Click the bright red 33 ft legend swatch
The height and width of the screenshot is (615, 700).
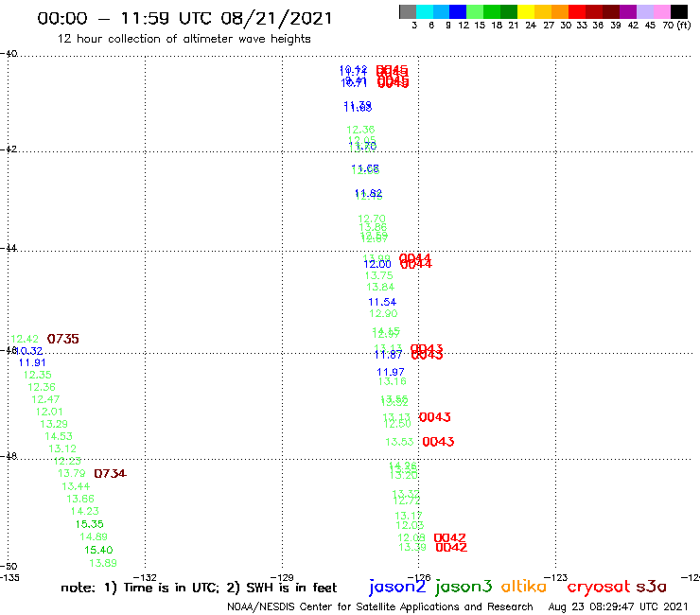click(577, 12)
